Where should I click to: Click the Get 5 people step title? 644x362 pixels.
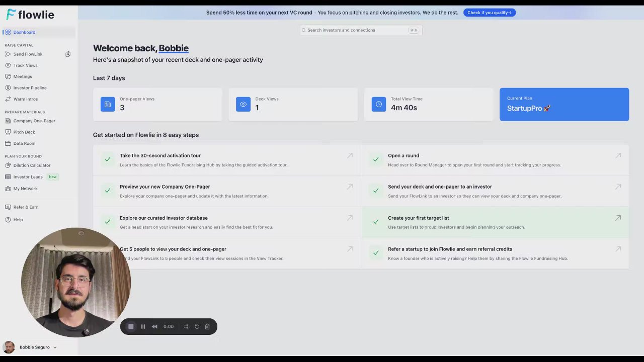point(173,249)
